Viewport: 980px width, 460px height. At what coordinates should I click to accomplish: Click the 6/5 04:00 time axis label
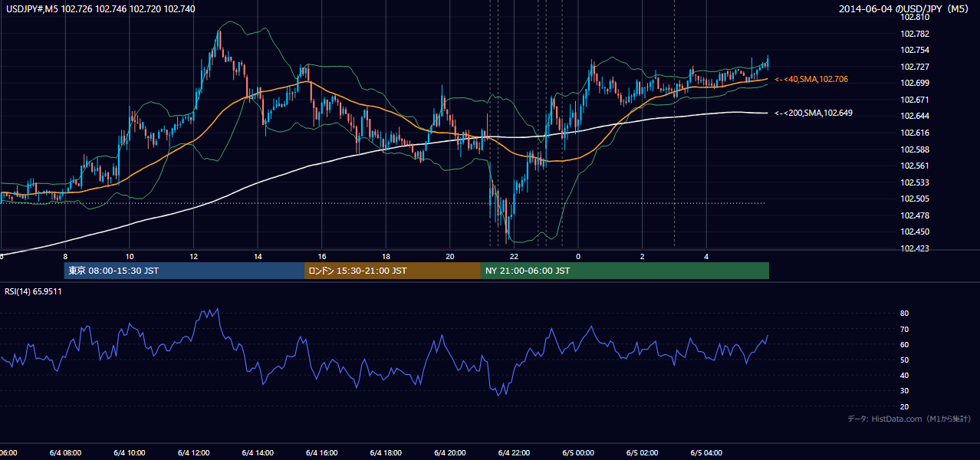tap(706, 453)
